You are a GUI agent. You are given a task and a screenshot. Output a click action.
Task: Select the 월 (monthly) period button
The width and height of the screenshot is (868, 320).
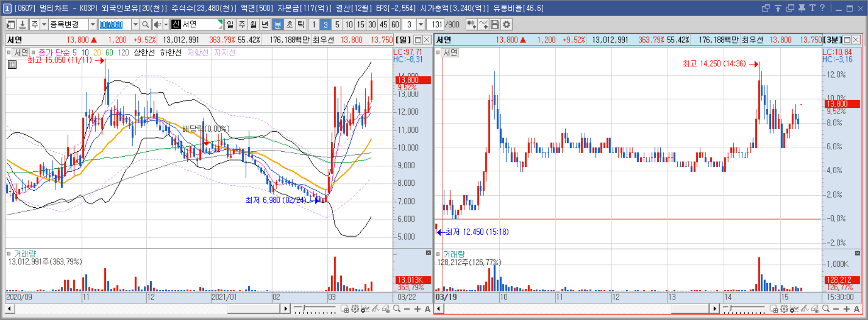coord(254,24)
